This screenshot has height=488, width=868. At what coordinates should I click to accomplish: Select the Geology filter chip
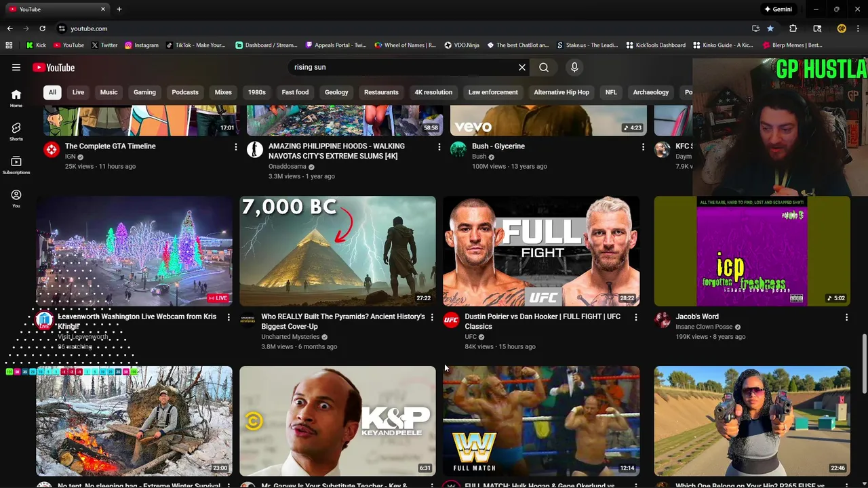336,92
